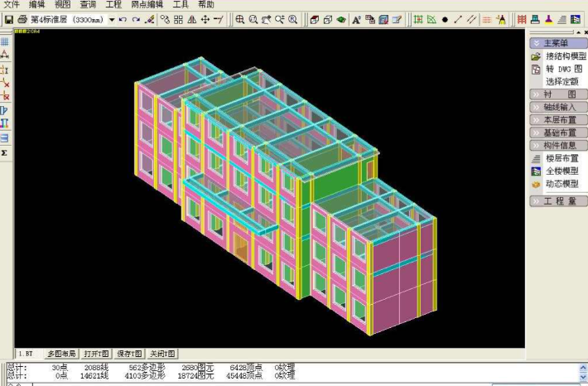Click the Save disk icon in toolbar

click(8, 19)
